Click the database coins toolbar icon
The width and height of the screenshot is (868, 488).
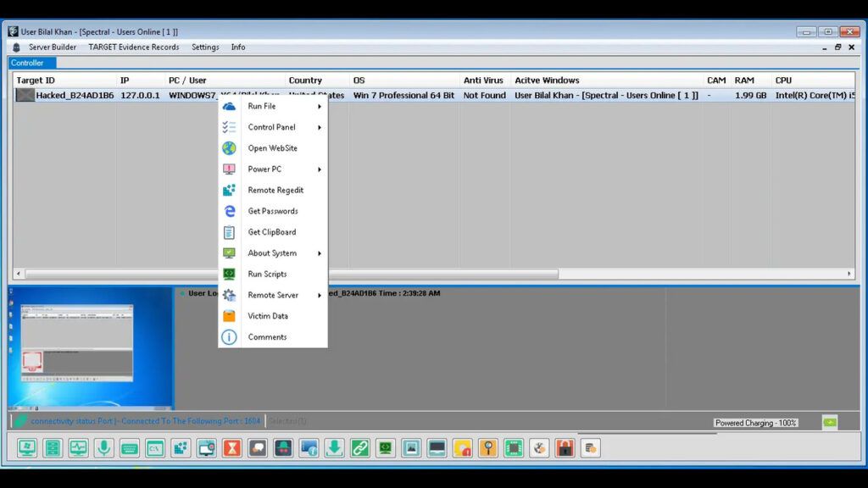pyautogui.click(x=591, y=447)
